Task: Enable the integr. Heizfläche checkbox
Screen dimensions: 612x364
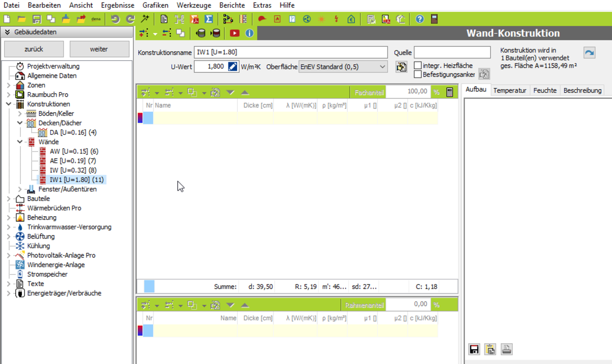Action: (418, 66)
